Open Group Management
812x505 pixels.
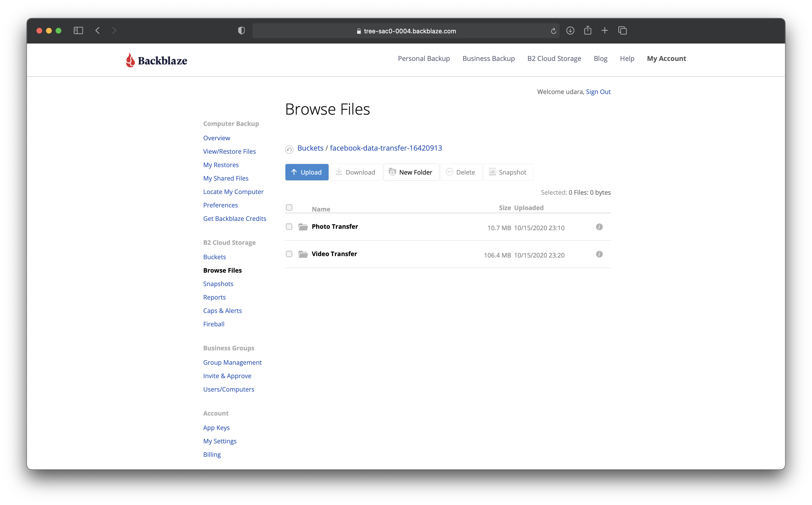click(232, 362)
